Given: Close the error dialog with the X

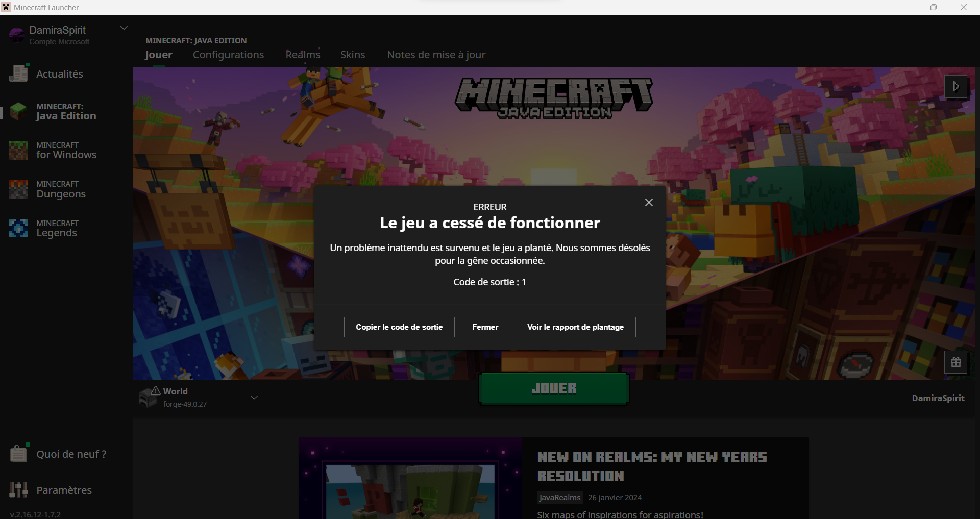Looking at the screenshot, I should 649,203.
